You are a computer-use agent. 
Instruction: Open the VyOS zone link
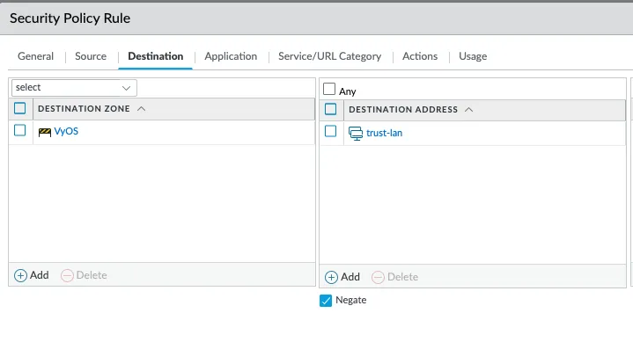(66, 131)
